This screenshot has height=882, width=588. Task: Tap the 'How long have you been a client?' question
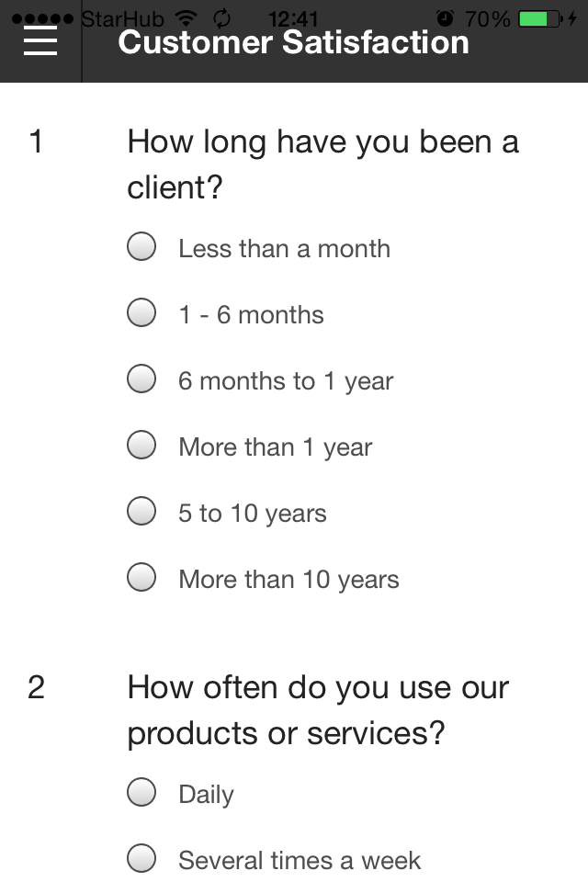pos(323,164)
